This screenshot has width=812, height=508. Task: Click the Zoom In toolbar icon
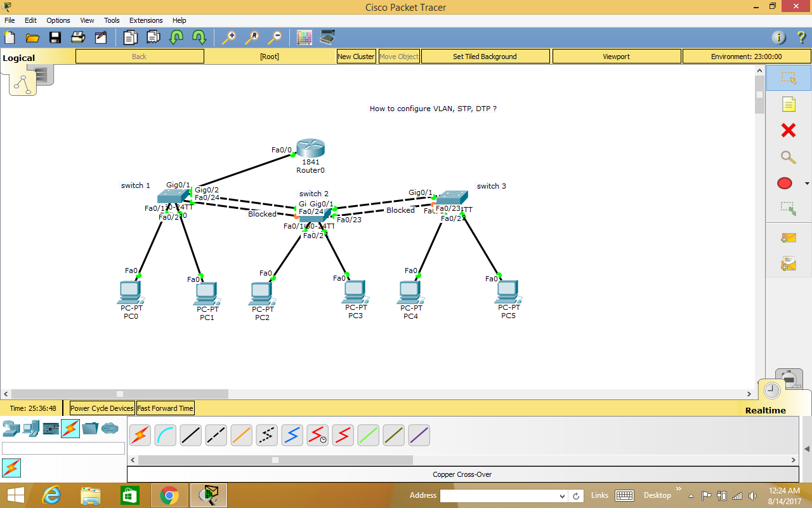229,37
